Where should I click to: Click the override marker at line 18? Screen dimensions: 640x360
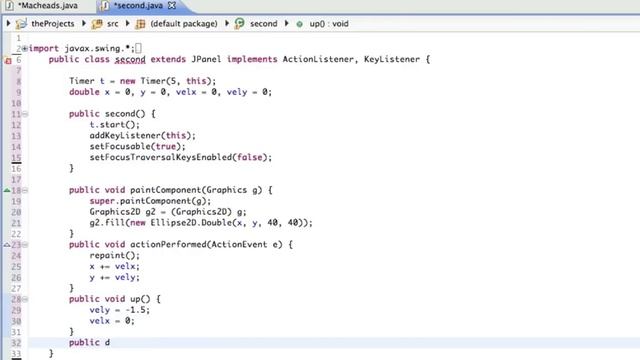coord(7,190)
